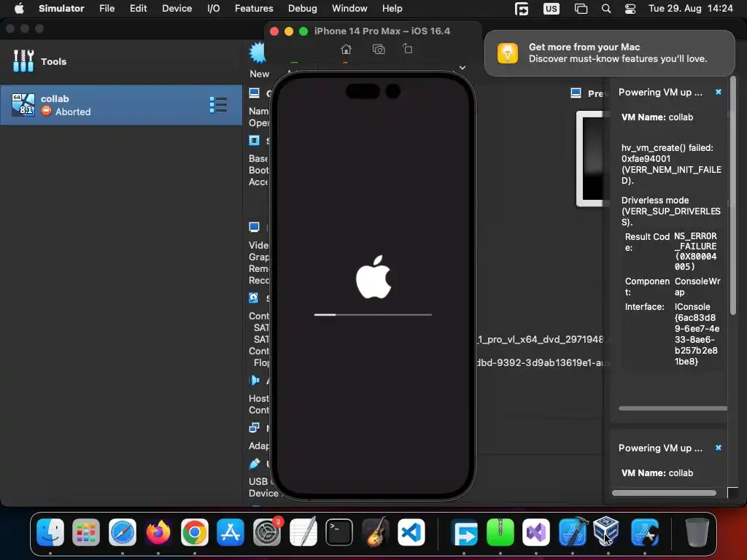This screenshot has height=560, width=747.
Task: Click the "dbd-9392-3d9ab13619e1" file name text
Action: [533, 362]
